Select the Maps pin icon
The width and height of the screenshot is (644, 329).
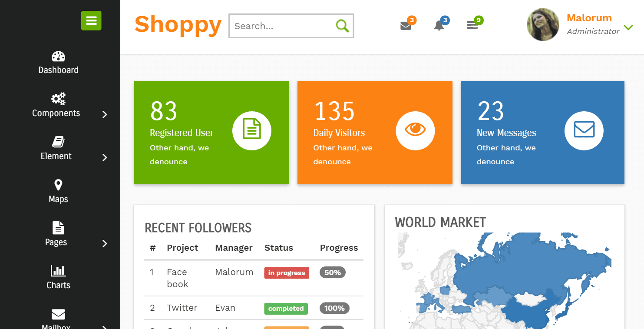[58, 185]
